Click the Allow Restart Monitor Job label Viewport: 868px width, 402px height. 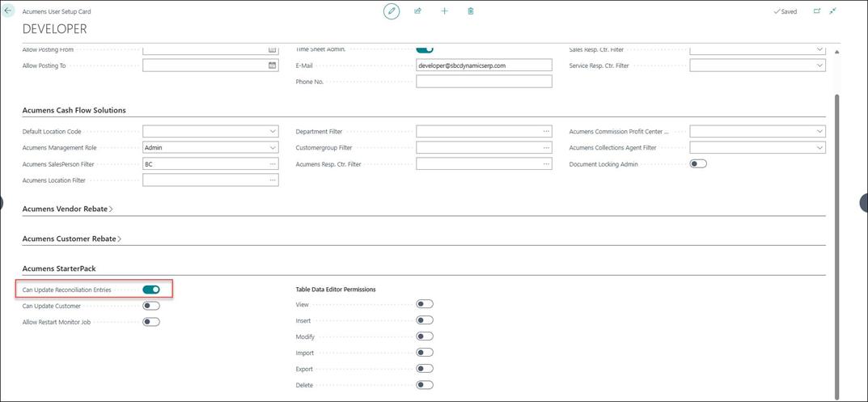pos(56,322)
